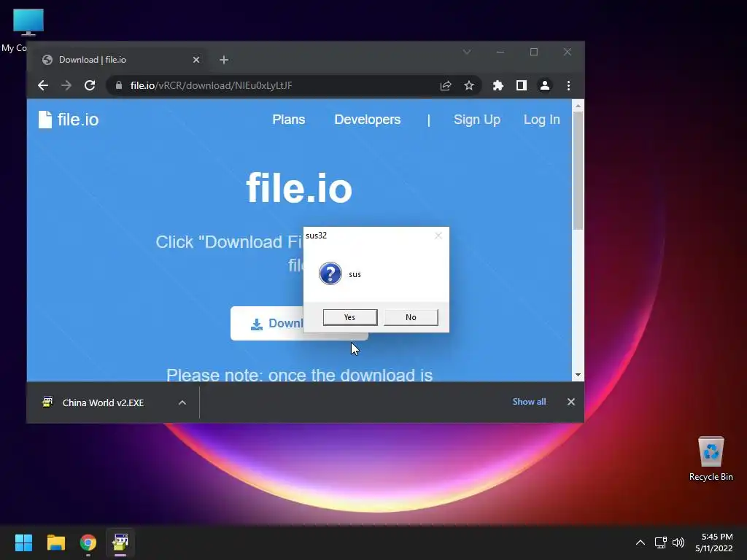Click No in the sus32 dialog
Viewport: 747px width, 560px height.
coord(411,317)
